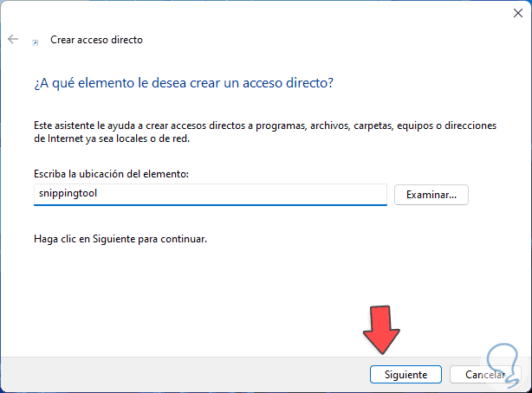Click the snippingtool text in the field
The image size is (532, 393).
(68, 195)
